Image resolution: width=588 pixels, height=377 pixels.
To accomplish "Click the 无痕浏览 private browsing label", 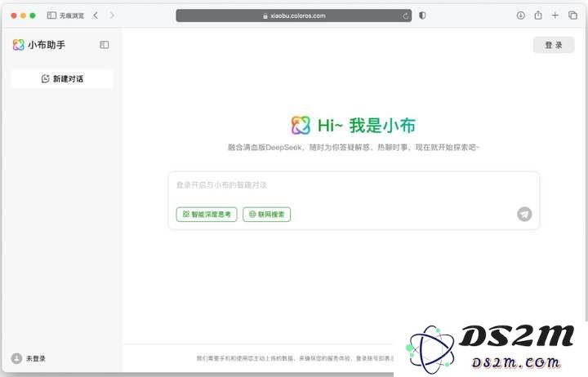I will click(72, 16).
